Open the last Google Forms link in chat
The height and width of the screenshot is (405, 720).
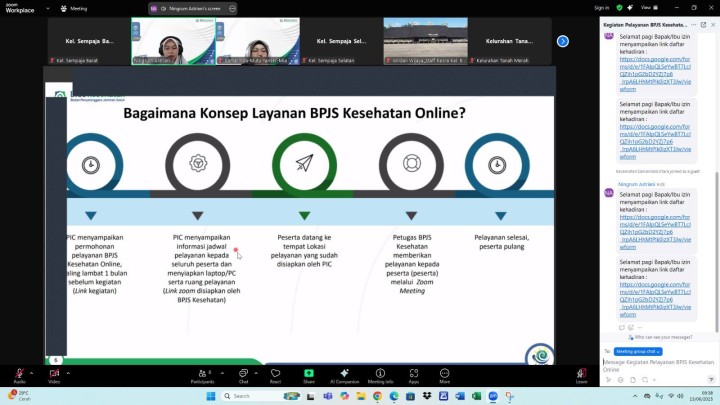(x=655, y=299)
